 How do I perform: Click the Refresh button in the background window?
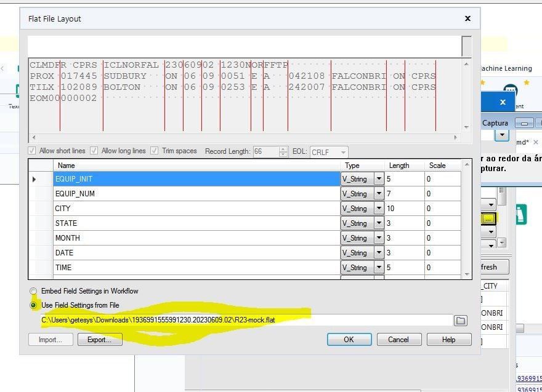tap(495, 267)
